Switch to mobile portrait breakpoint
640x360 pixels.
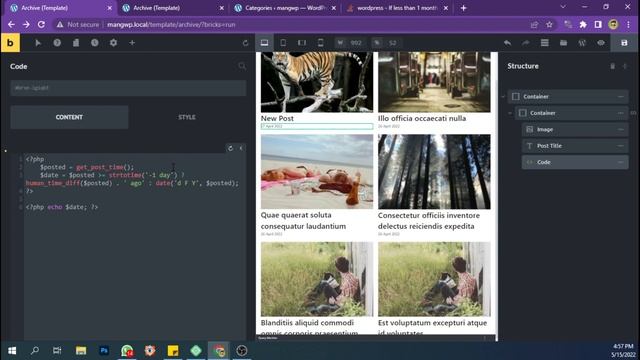(x=320, y=43)
